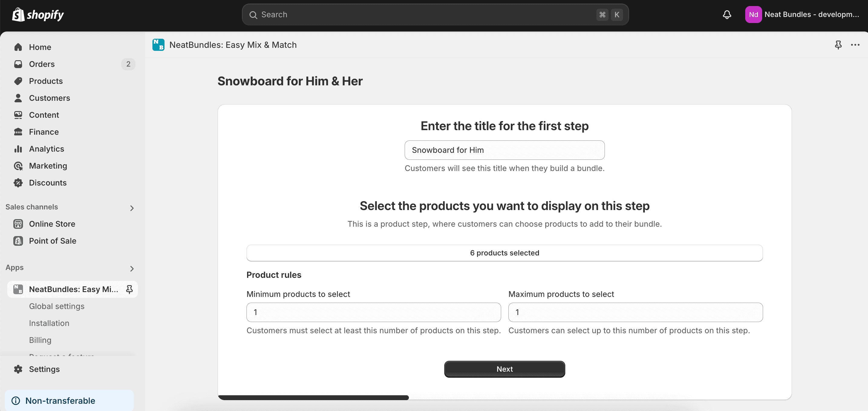
Task: Open the Neat Bundles store account menu
Action: click(x=803, y=15)
